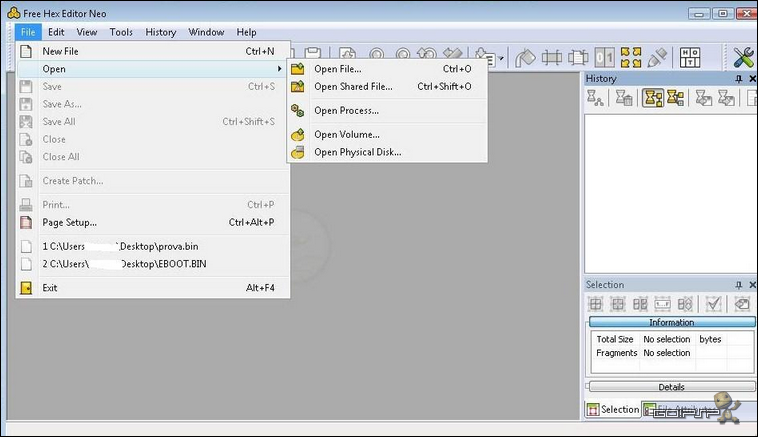Open the dropdown arrow in main toolbar
Image resolution: width=758 pixels, height=437 pixels.
click(501, 58)
